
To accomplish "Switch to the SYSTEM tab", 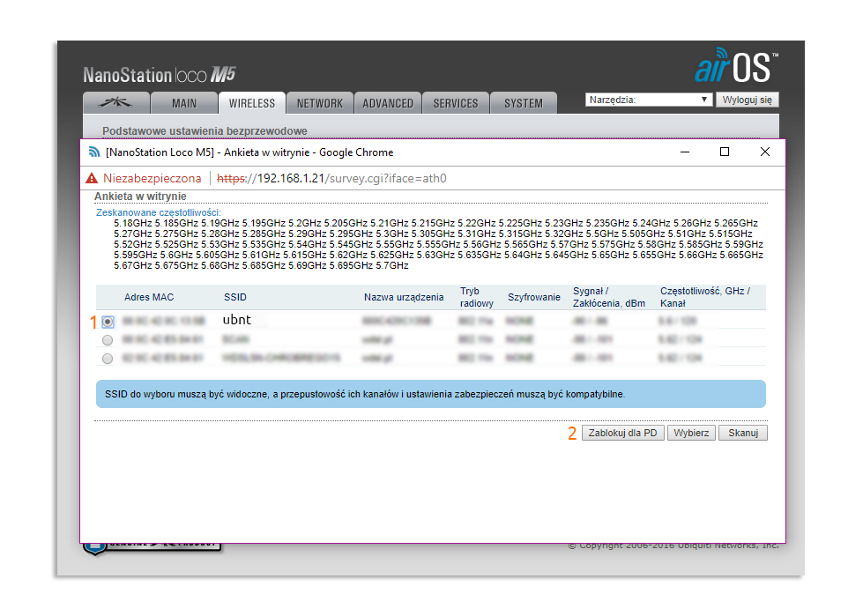I will tap(524, 103).
